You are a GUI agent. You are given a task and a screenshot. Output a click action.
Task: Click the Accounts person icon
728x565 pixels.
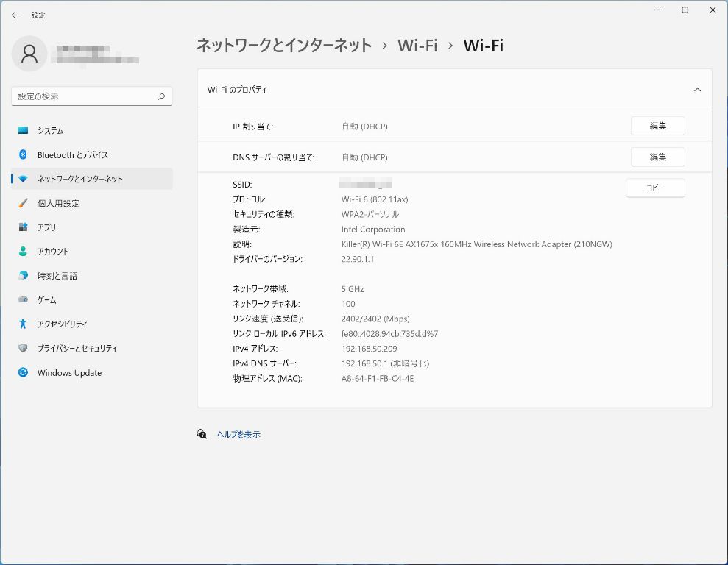pyautogui.click(x=24, y=252)
